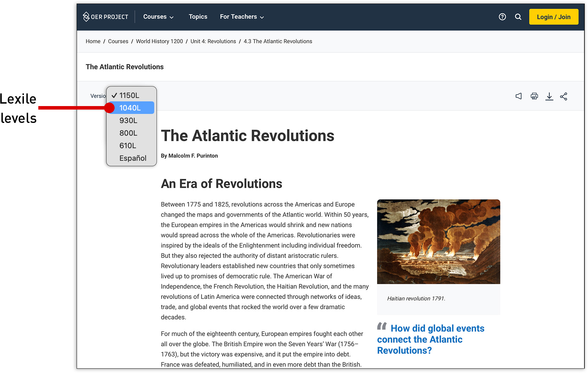The image size is (588, 373).
Task: Switch the reading to Español
Action: tap(133, 158)
